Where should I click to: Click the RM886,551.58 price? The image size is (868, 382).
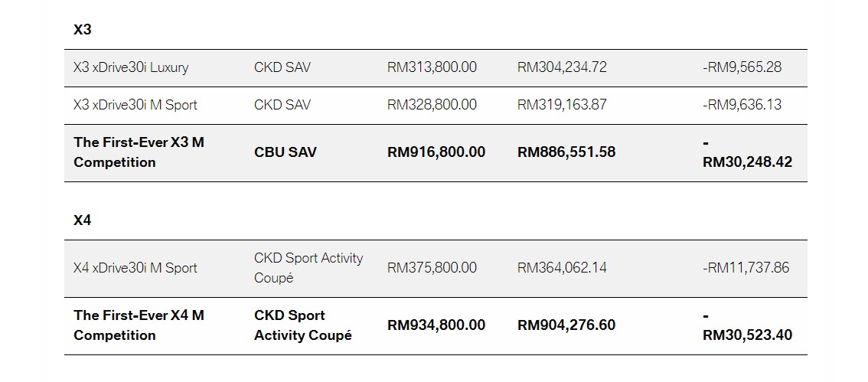pyautogui.click(x=566, y=152)
